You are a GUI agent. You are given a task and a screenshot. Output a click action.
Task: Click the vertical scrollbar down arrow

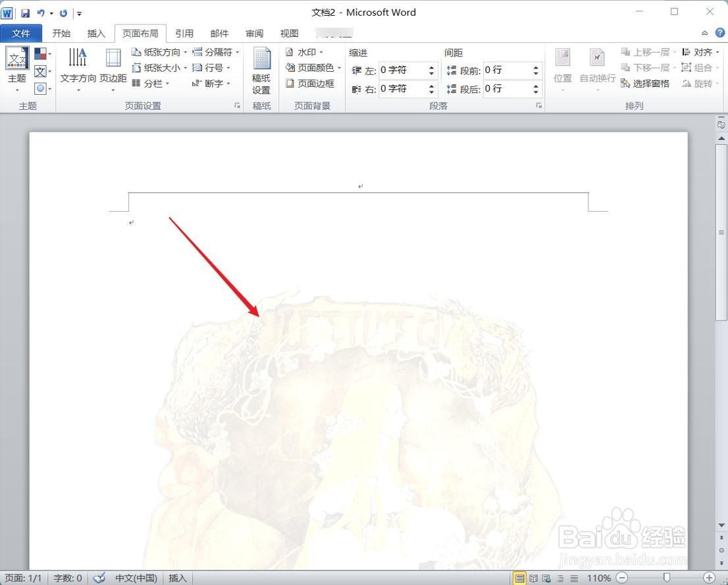[x=721, y=525]
